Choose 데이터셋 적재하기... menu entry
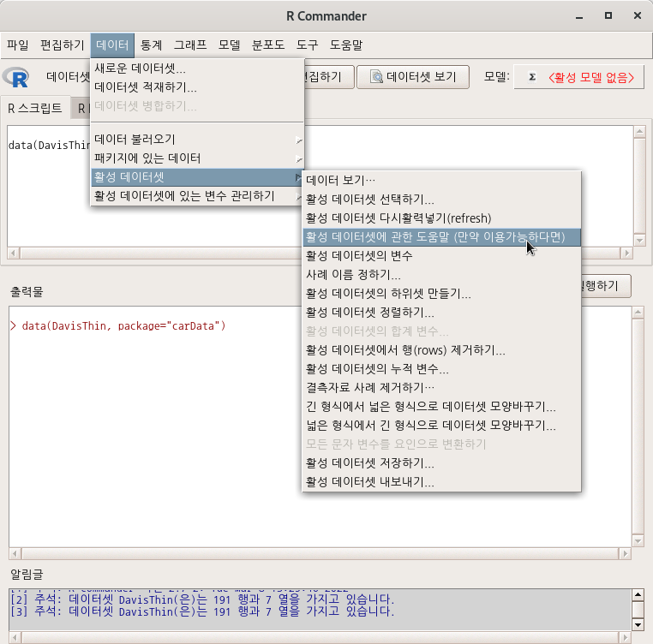The height and width of the screenshot is (644, 653). (197, 87)
